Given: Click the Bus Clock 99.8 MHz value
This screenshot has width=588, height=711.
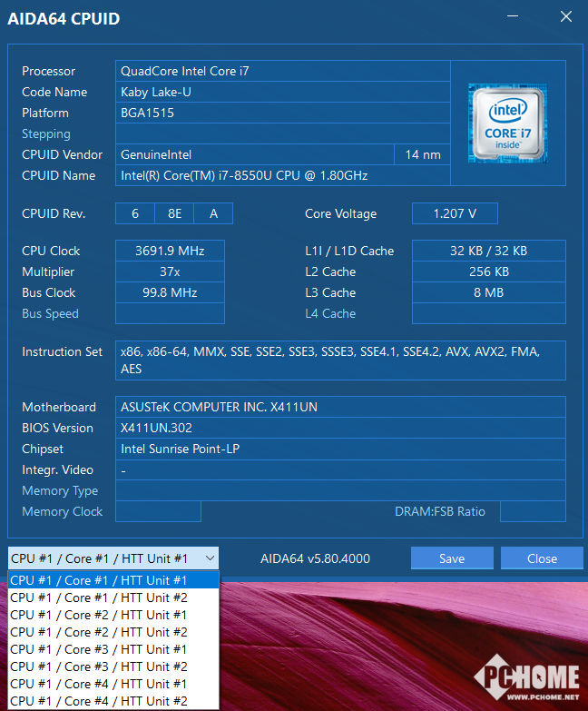Looking at the screenshot, I should (x=170, y=292).
